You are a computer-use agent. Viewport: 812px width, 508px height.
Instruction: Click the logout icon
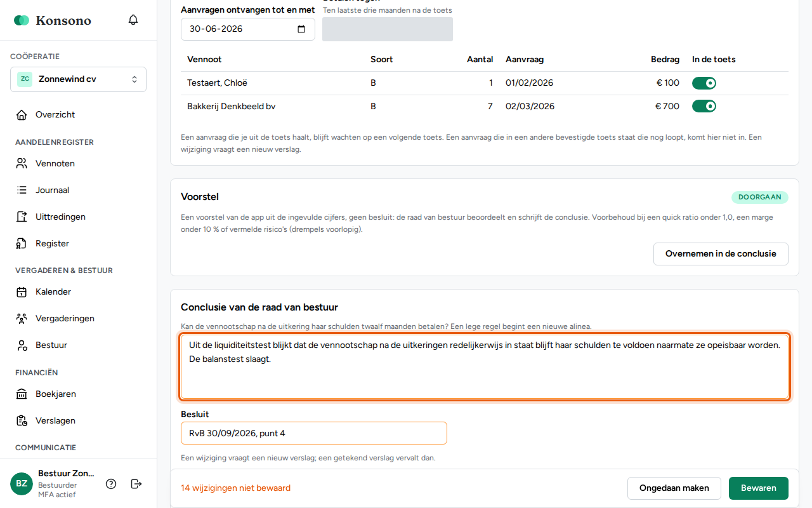coord(136,484)
